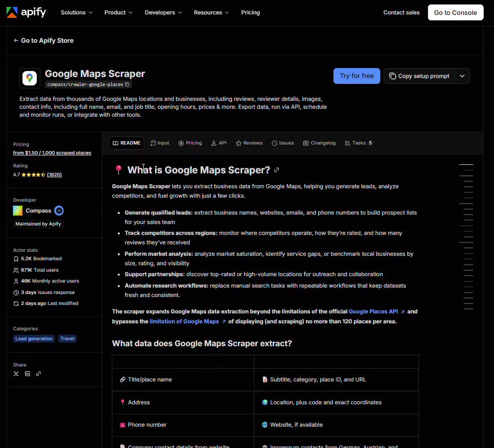Click 'Website, if available' table cell

[336, 425]
